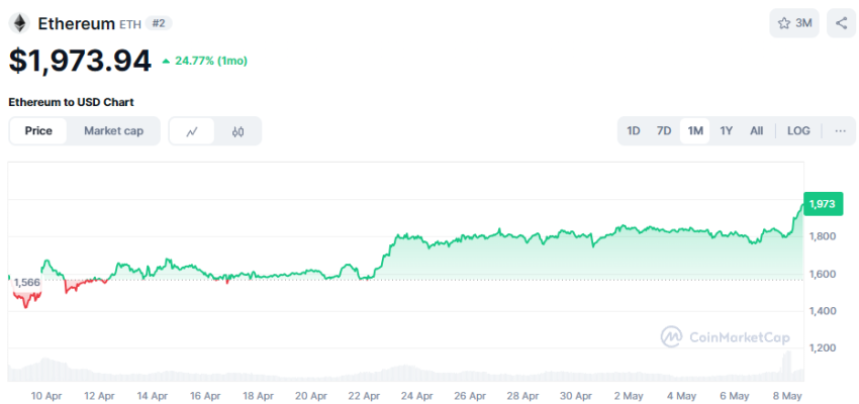Switch to the candlestick chart icon

click(x=238, y=131)
